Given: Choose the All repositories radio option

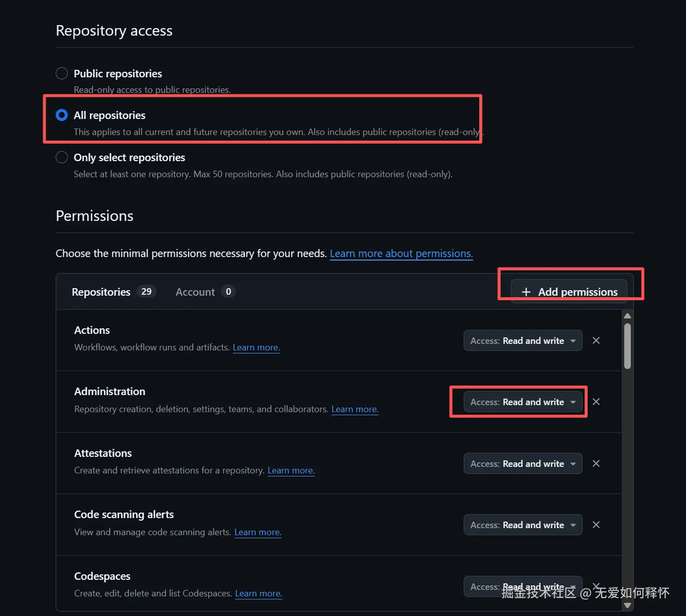Looking at the screenshot, I should 62,115.
